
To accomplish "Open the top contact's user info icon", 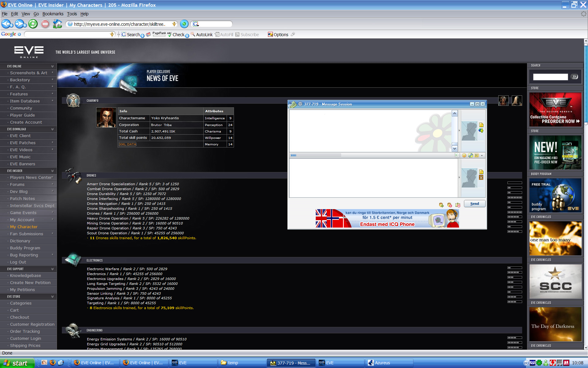I will click(x=481, y=125).
